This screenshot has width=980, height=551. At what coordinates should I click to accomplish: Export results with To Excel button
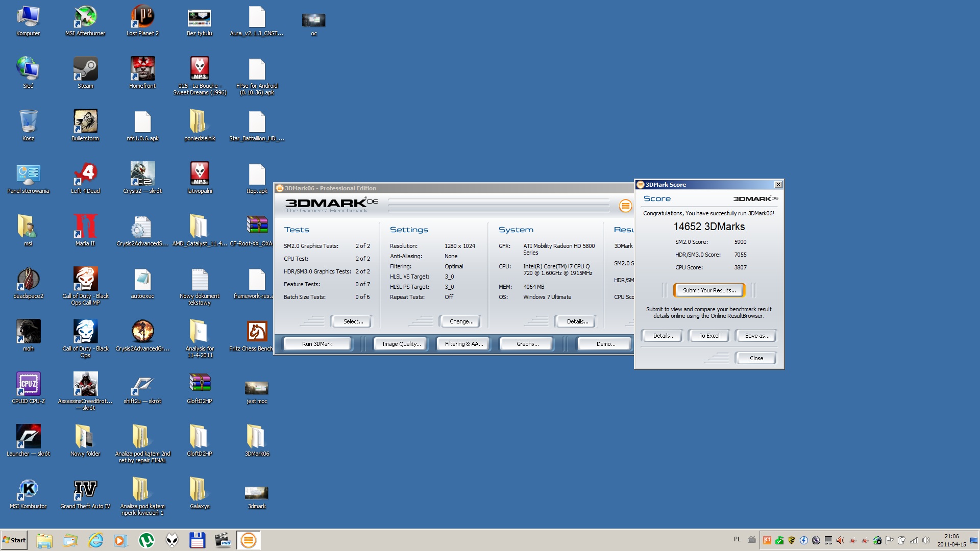709,336
